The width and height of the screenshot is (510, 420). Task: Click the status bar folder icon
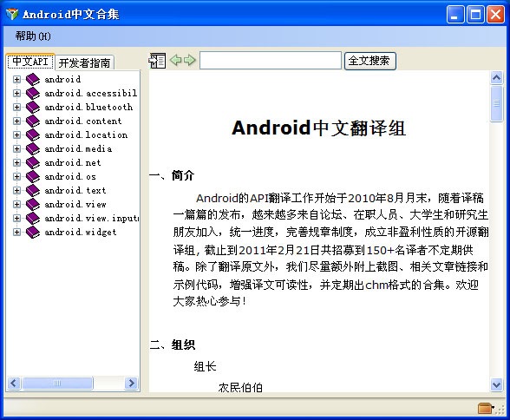click(486, 408)
